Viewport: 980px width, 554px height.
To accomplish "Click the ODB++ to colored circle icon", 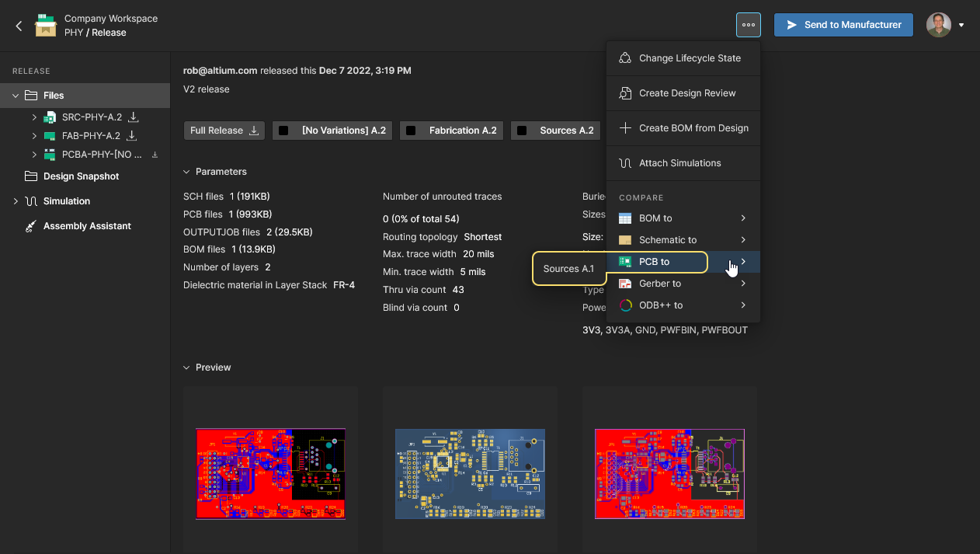I will [625, 305].
